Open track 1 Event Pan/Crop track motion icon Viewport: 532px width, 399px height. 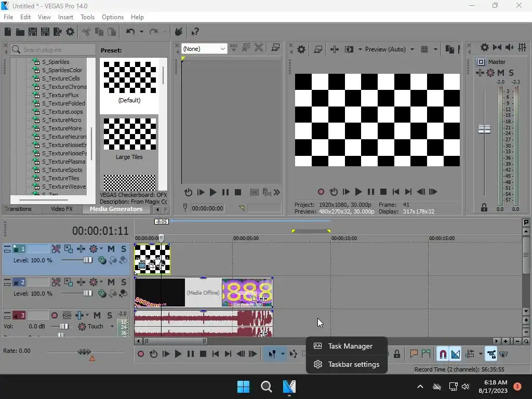(x=68, y=249)
